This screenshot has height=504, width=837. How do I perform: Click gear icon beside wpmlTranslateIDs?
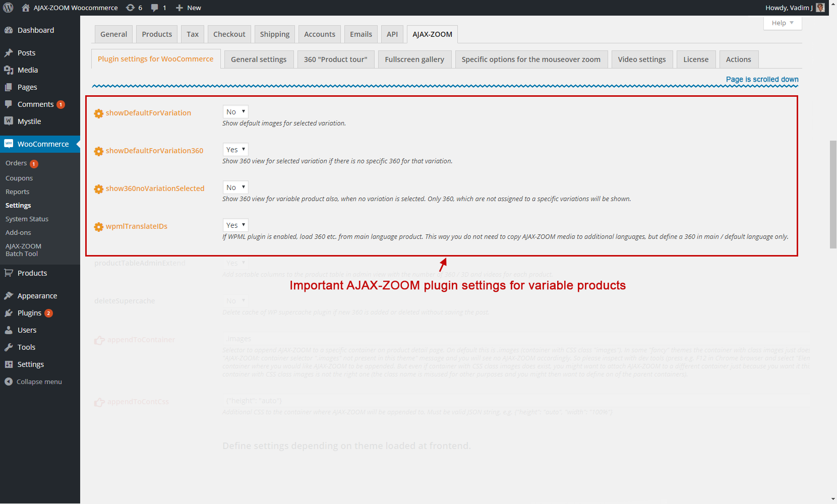[99, 227]
